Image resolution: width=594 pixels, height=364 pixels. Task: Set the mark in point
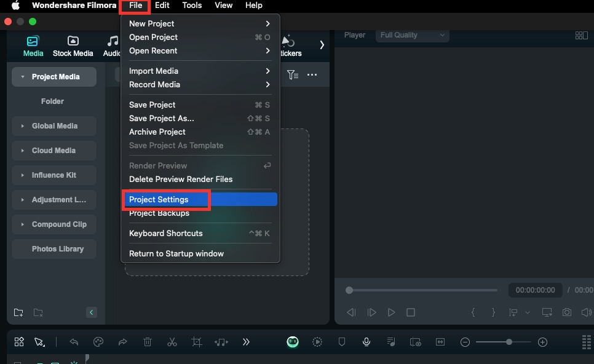point(473,312)
